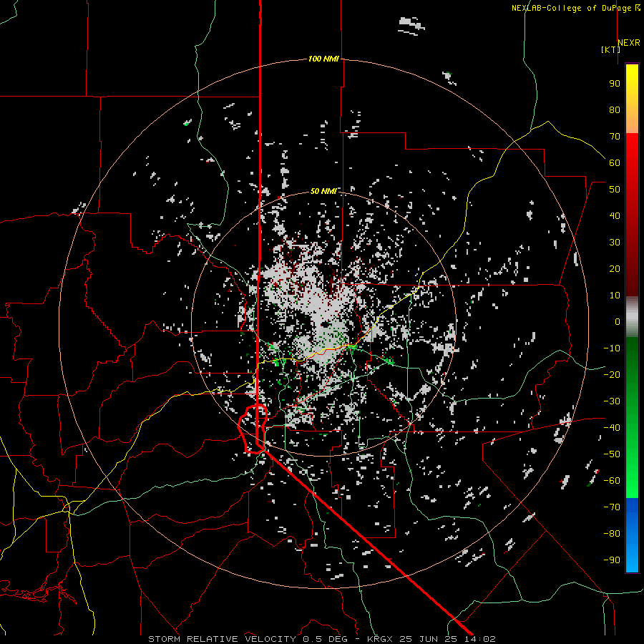644x644 pixels.
Task: Click the 50 NMI range ring label
Action: click(323, 191)
